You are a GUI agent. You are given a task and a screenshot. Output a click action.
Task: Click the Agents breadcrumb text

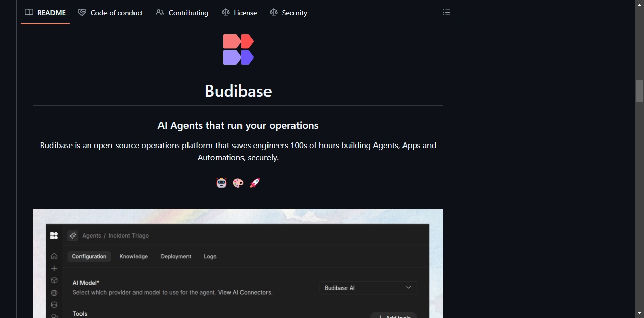(x=92, y=236)
